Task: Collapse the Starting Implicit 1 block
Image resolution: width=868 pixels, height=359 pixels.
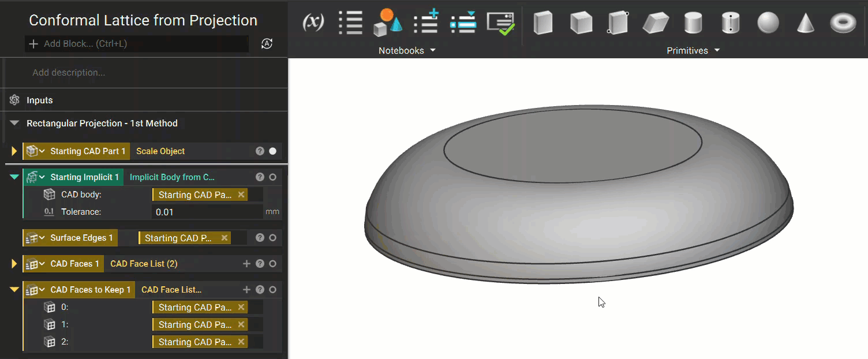Action: coord(14,177)
